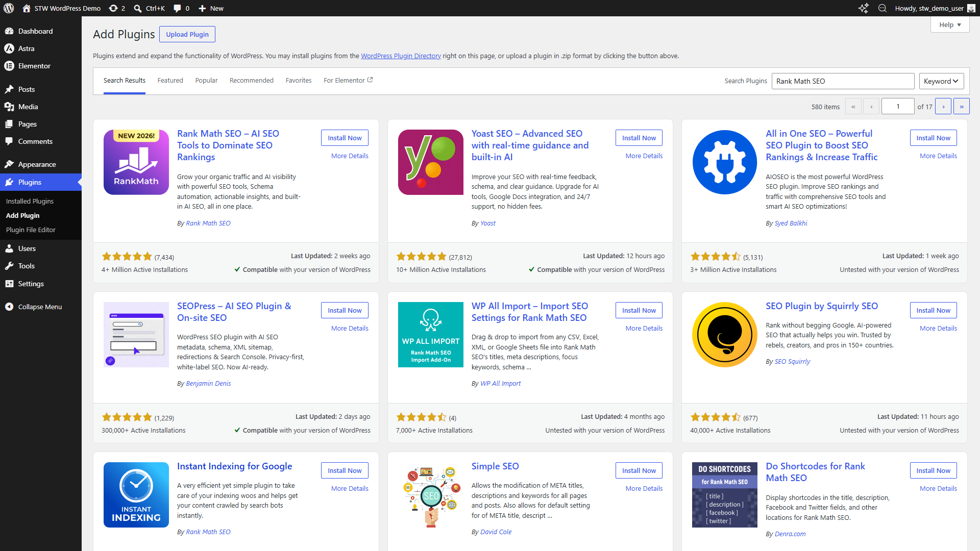Collapse the admin menu
Viewport: 980px width, 551px height.
[x=41, y=307]
